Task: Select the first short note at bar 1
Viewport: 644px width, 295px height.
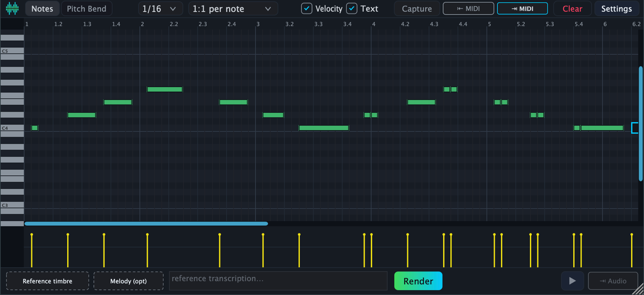Action: click(x=35, y=128)
